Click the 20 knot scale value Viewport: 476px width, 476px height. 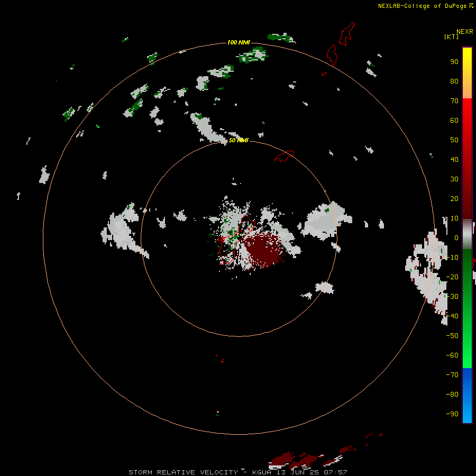[x=454, y=199]
